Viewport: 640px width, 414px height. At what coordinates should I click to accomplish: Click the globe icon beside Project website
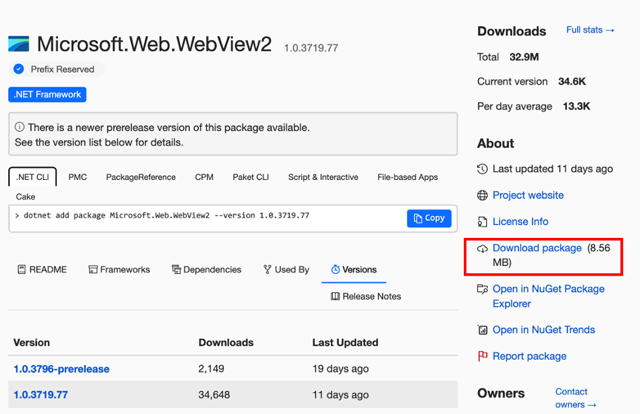(x=483, y=196)
